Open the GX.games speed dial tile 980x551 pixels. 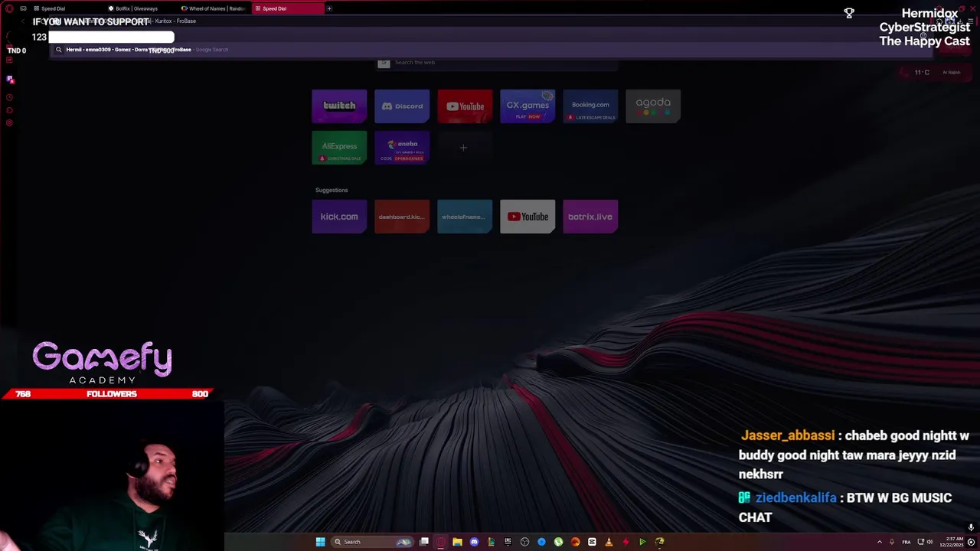click(x=528, y=106)
